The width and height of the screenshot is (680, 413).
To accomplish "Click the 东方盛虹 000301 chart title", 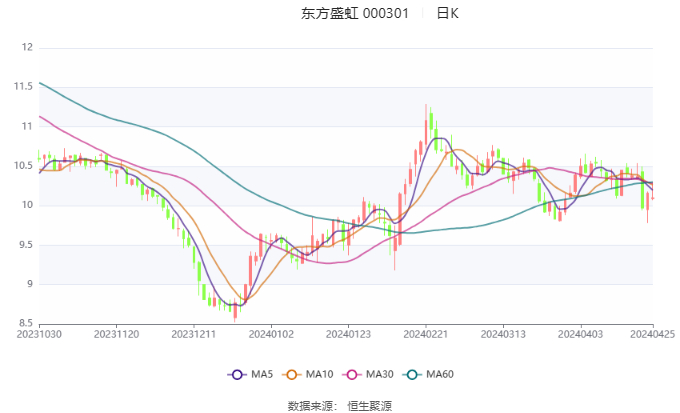I will [355, 14].
